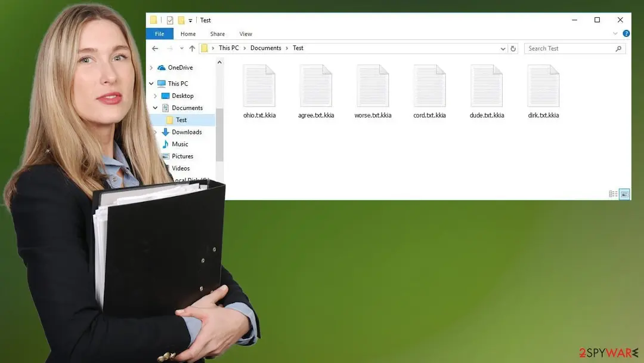The height and width of the screenshot is (363, 644).
Task: Click the search magnifier icon
Action: click(618, 48)
